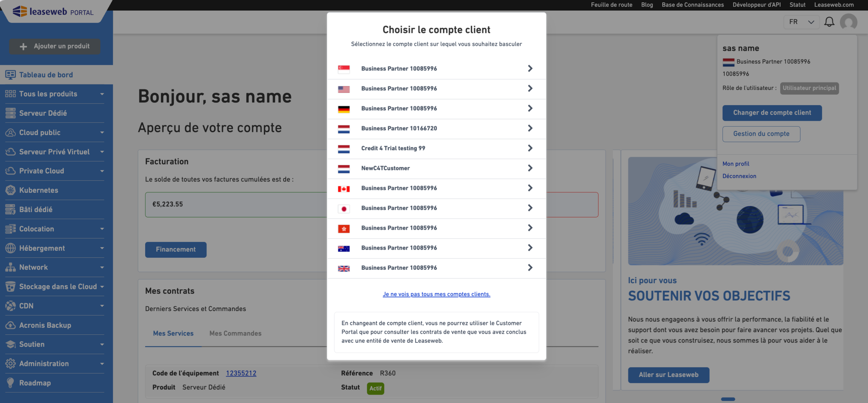This screenshot has height=403, width=868.
Task: Click Déconnexion link
Action: pyautogui.click(x=739, y=176)
